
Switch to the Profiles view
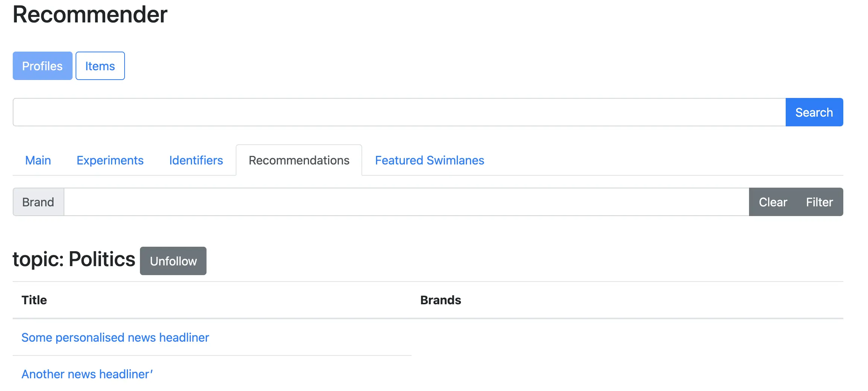pos(42,66)
